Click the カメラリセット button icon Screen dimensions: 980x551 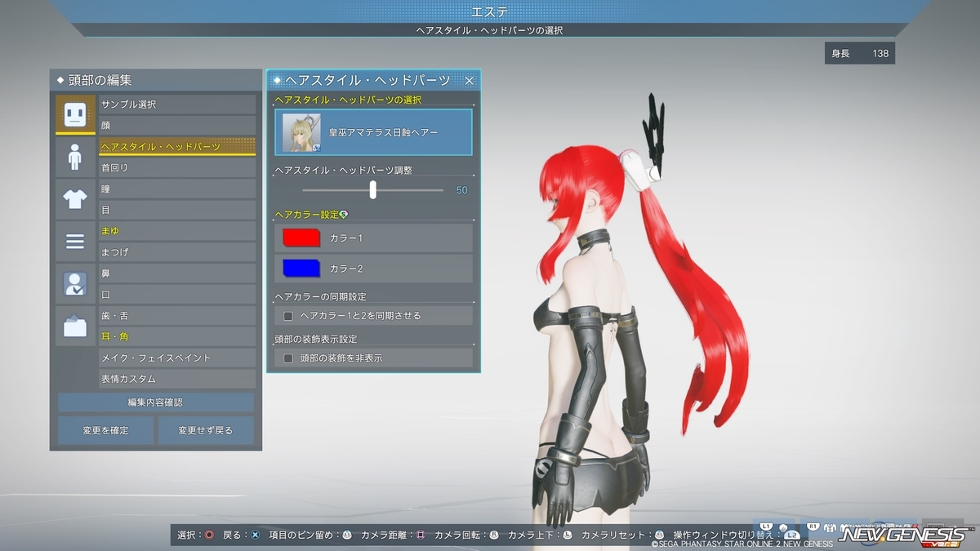click(x=658, y=535)
